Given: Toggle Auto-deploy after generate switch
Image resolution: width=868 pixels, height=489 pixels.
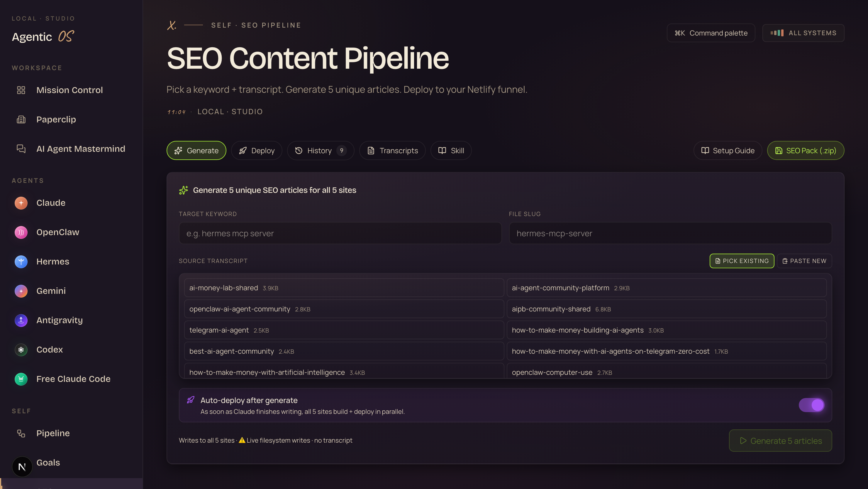Looking at the screenshot, I should click(x=811, y=405).
